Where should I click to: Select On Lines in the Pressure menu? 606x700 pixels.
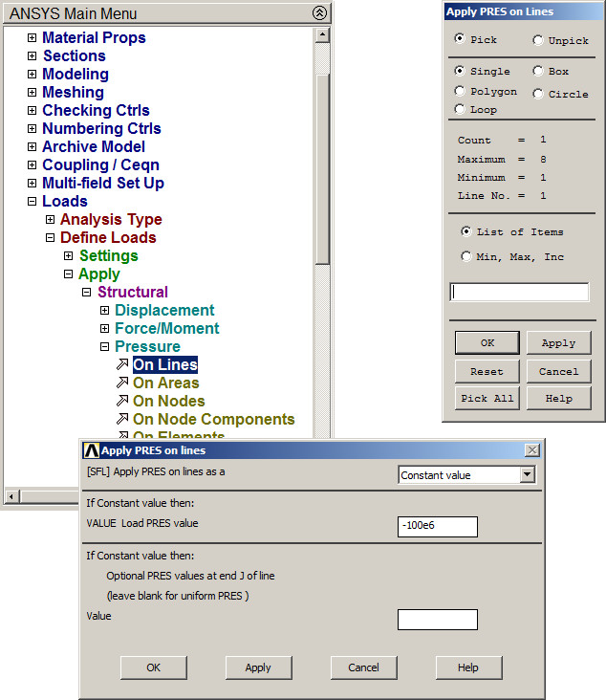pyautogui.click(x=165, y=364)
